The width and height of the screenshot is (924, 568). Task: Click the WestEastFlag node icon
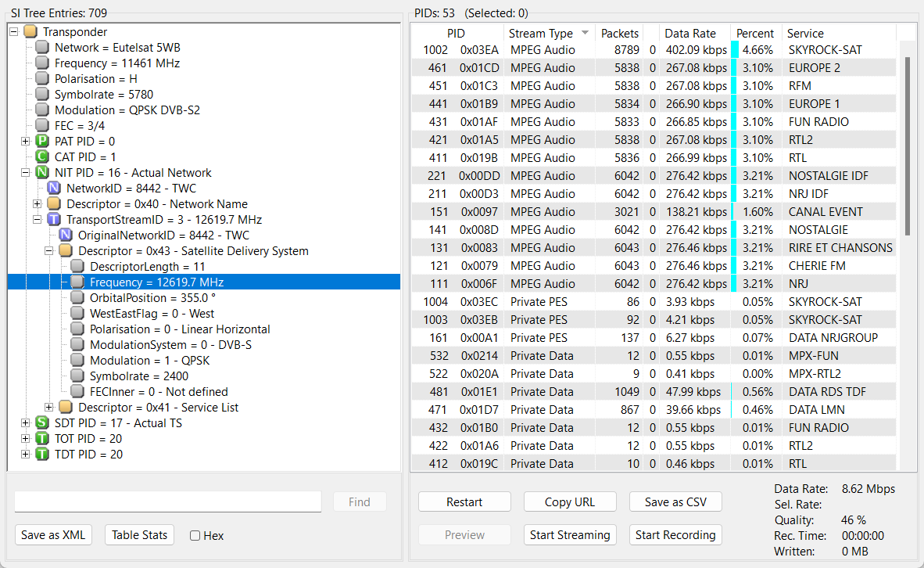[77, 313]
